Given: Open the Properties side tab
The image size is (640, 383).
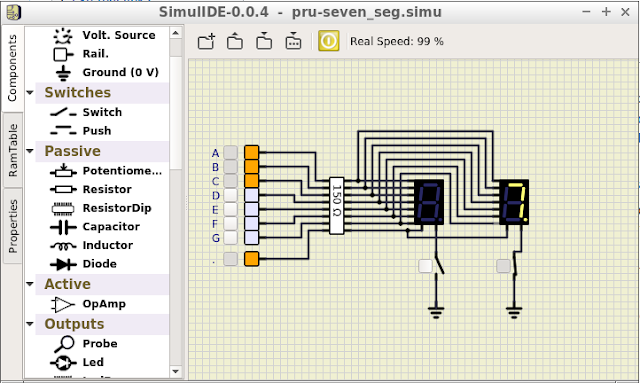Looking at the screenshot, I should [12, 226].
